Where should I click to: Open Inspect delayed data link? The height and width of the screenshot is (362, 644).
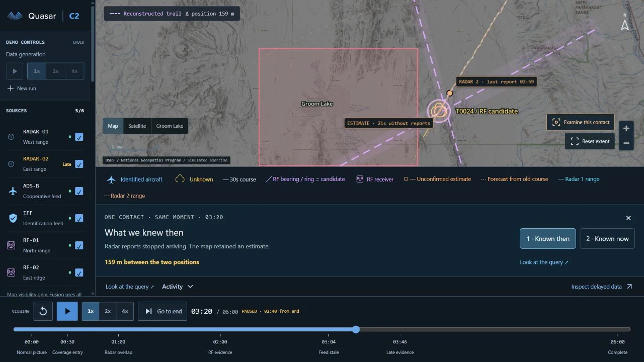coord(602,287)
